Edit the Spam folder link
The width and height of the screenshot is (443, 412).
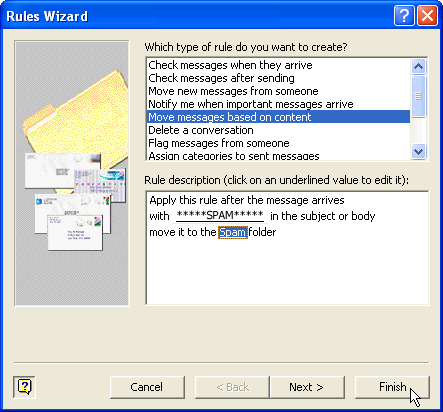233,232
